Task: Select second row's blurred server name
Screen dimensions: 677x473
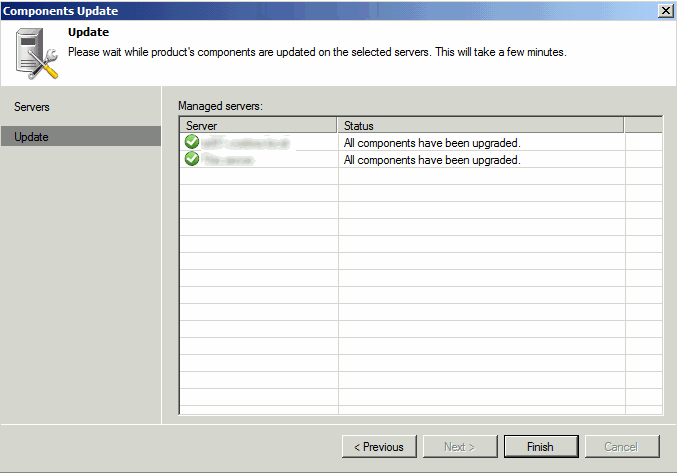Action: tap(228, 160)
